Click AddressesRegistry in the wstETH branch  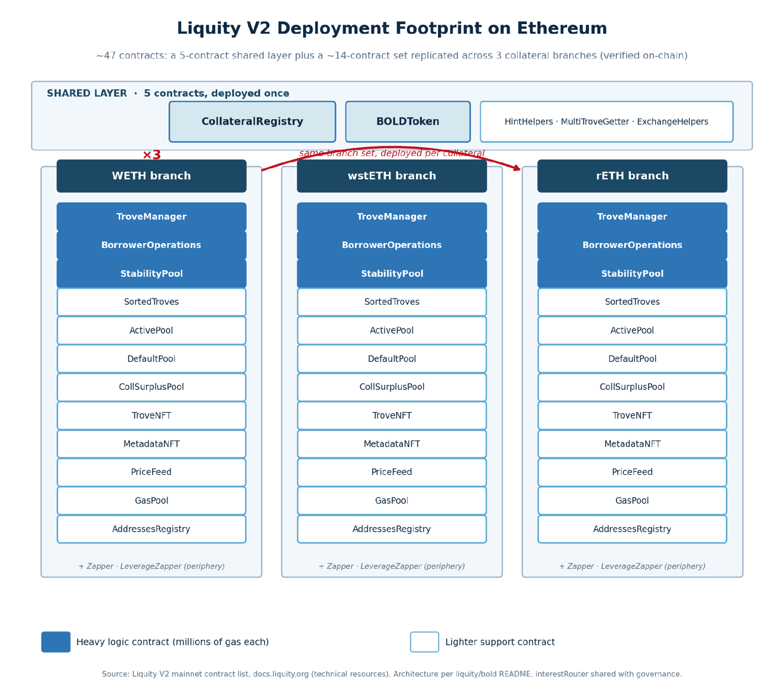[392, 529]
